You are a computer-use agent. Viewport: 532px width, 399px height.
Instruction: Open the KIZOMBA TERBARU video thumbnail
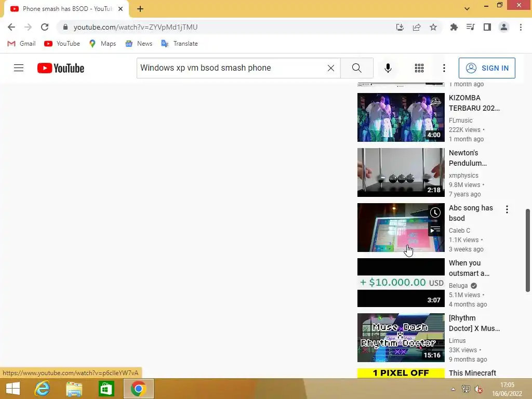point(401,117)
